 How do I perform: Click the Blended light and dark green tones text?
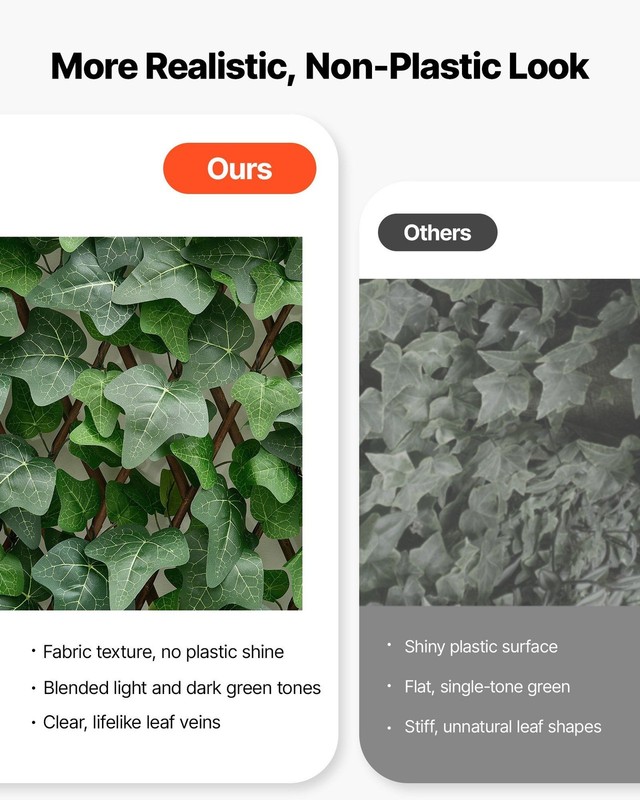tap(182, 688)
